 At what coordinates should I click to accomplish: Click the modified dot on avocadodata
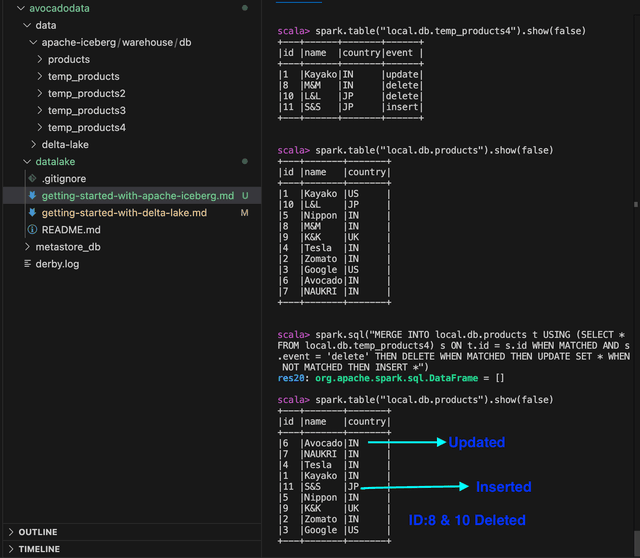245,8
